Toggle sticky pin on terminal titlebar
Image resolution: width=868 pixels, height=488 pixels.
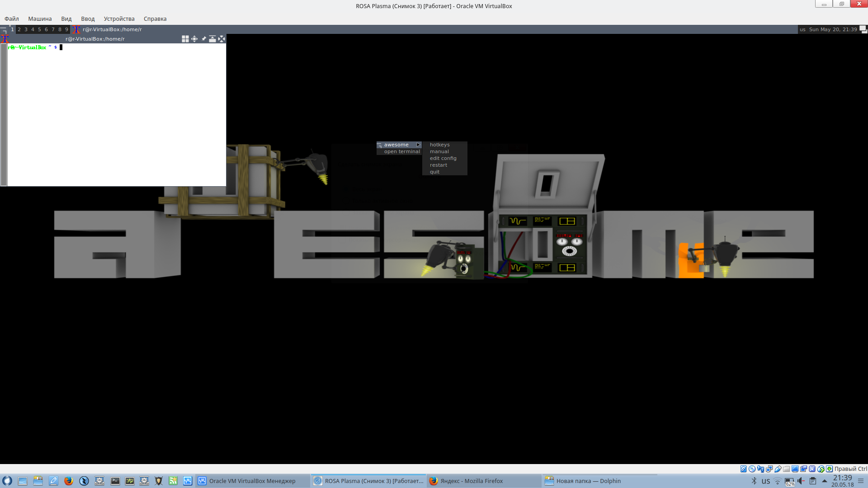(203, 39)
